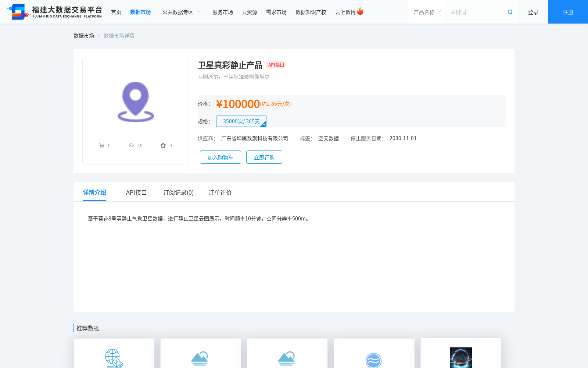Click the 数据市场 breadcrumb link
Image resolution: width=588 pixels, height=368 pixels.
(84, 36)
